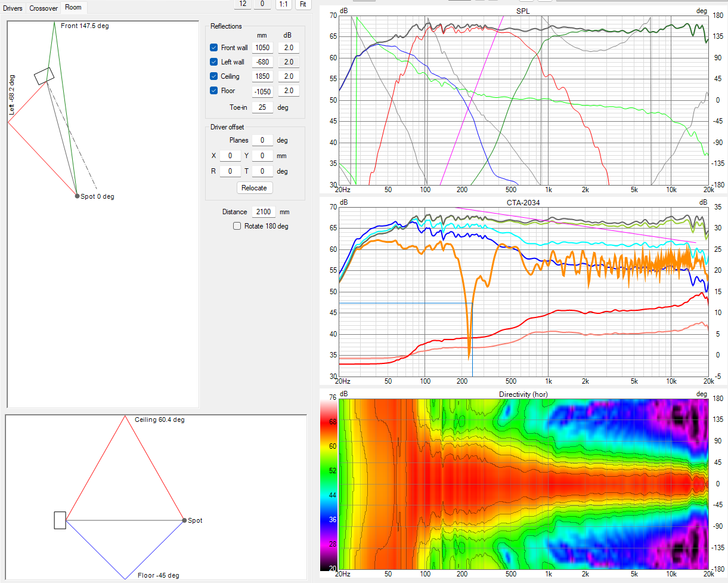Click the Toe-in label
This screenshot has height=583, width=728.
[x=238, y=107]
